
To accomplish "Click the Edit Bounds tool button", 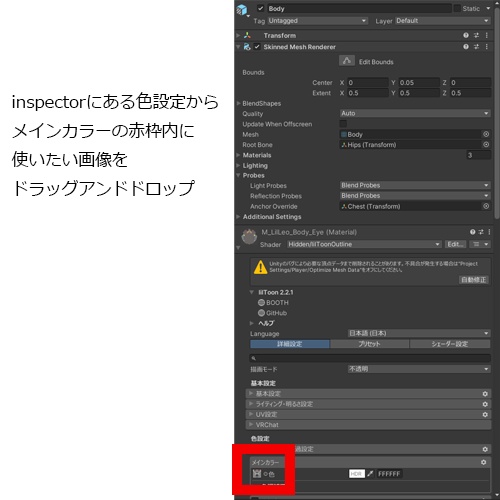I will tap(347, 61).
